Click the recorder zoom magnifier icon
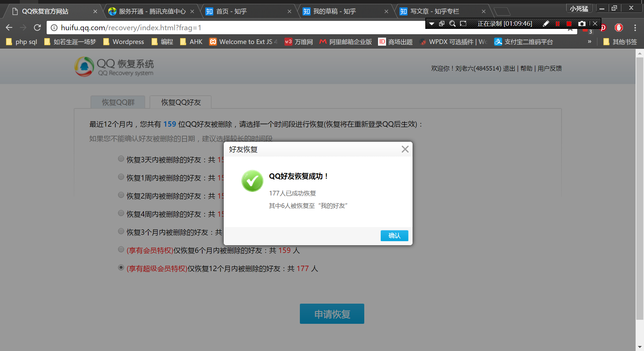Screen dimensions: 644x351 coord(452,24)
